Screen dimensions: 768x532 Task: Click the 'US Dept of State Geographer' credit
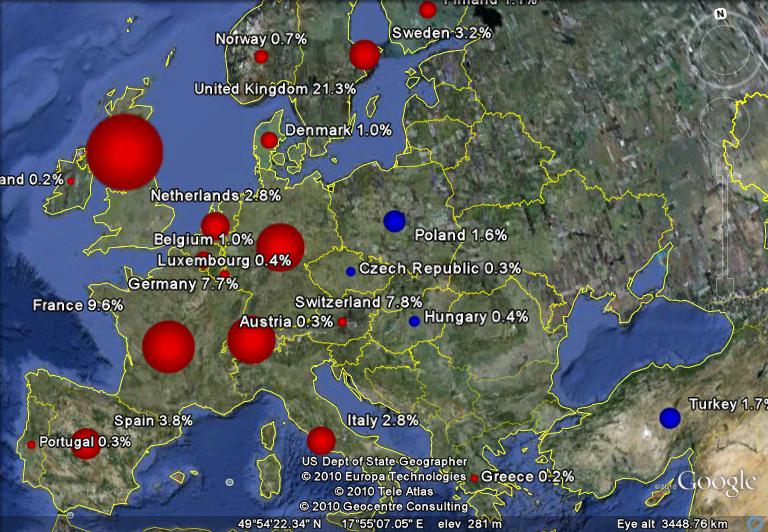(384, 461)
